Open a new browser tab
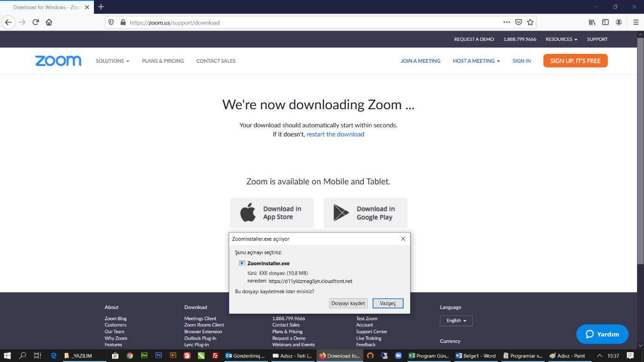The height and width of the screenshot is (362, 644). (x=101, y=7)
